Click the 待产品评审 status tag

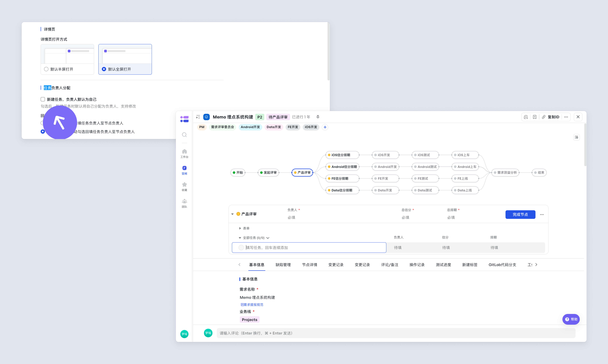click(x=278, y=117)
